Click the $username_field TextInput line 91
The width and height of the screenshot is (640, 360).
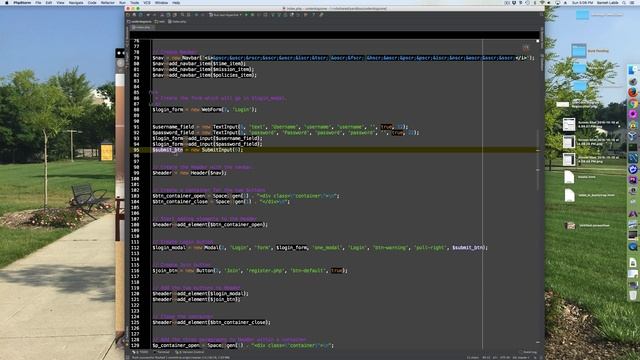coord(280,127)
